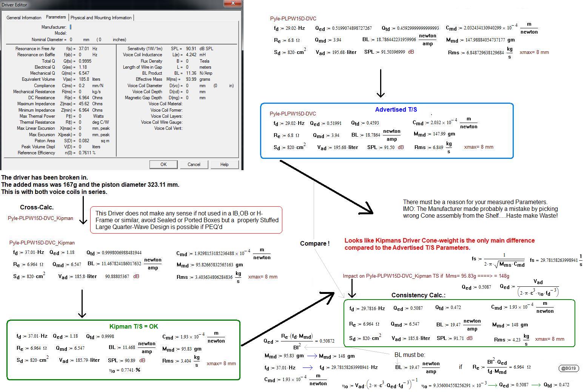Click the '@BG19' signature badge

coord(569,368)
